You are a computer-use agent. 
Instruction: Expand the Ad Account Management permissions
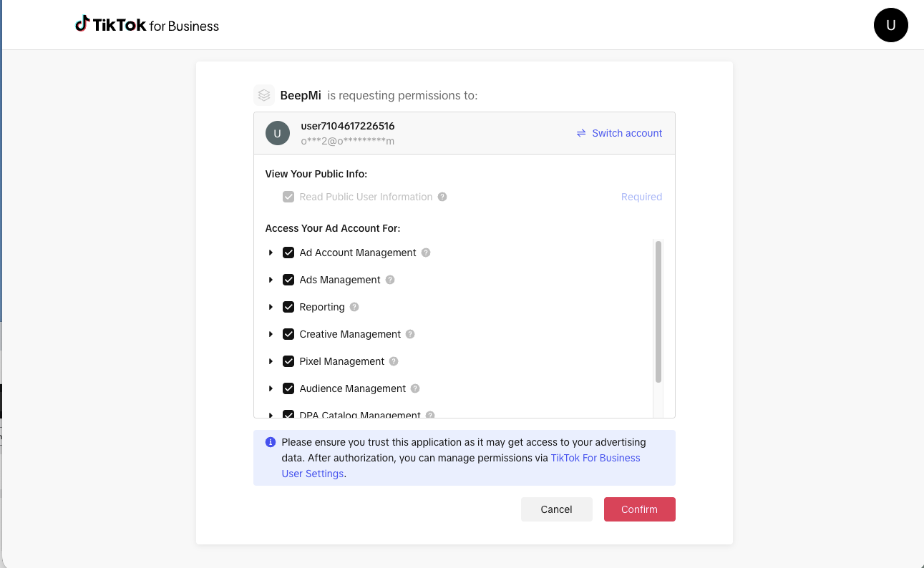point(271,253)
